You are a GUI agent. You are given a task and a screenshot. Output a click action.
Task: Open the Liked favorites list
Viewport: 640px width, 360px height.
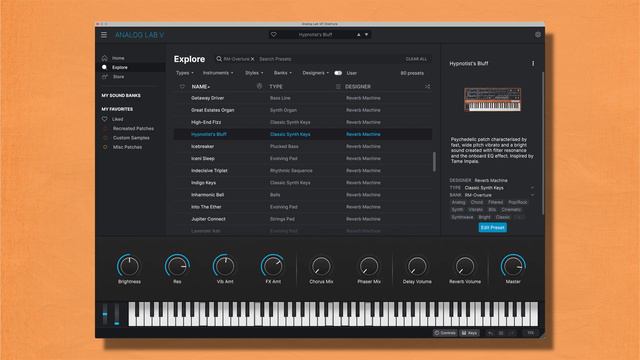(118, 119)
